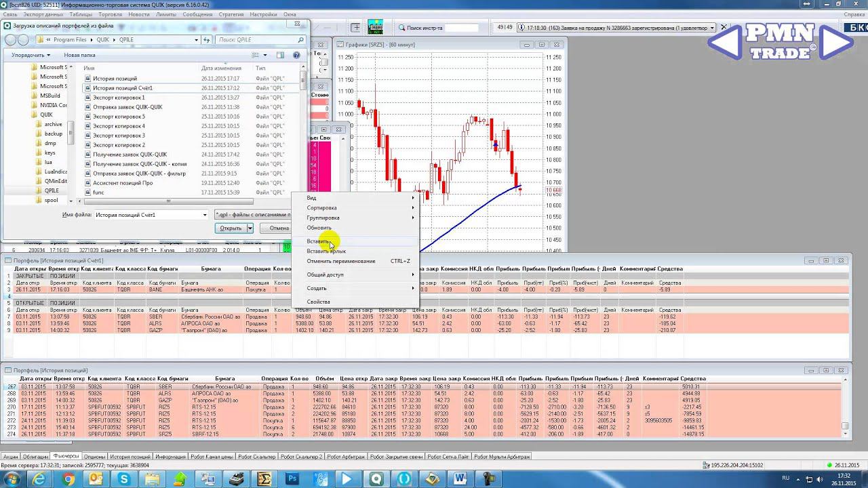Switch to the 'Опционы' tab
This screenshot has height=488, width=868.
click(94, 457)
